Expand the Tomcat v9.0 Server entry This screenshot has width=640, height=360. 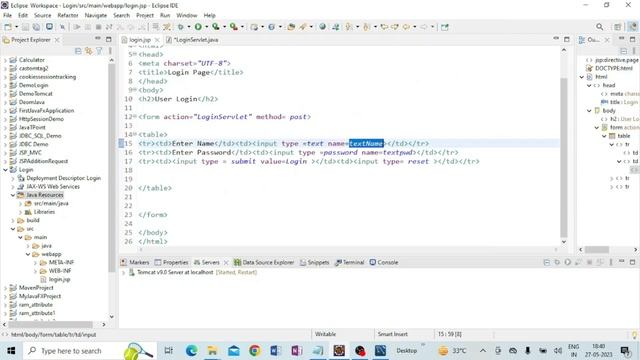point(124,272)
